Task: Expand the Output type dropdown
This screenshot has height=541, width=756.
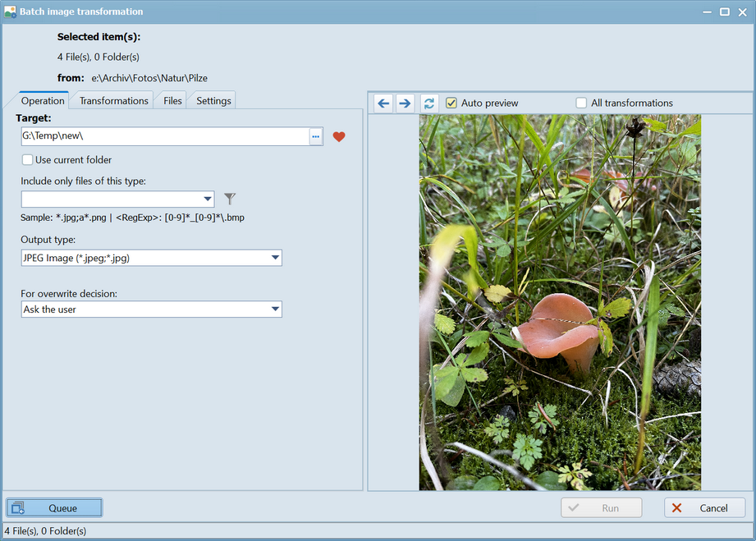Action: (x=275, y=259)
